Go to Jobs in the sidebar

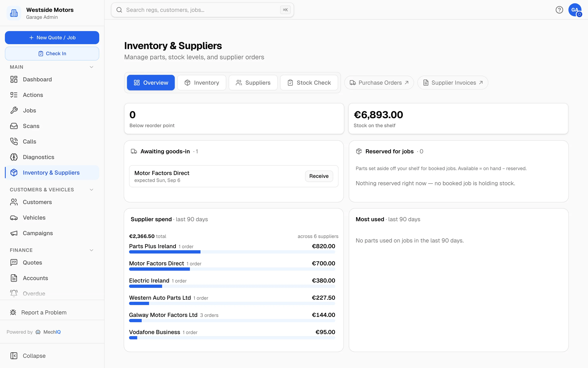click(52, 110)
